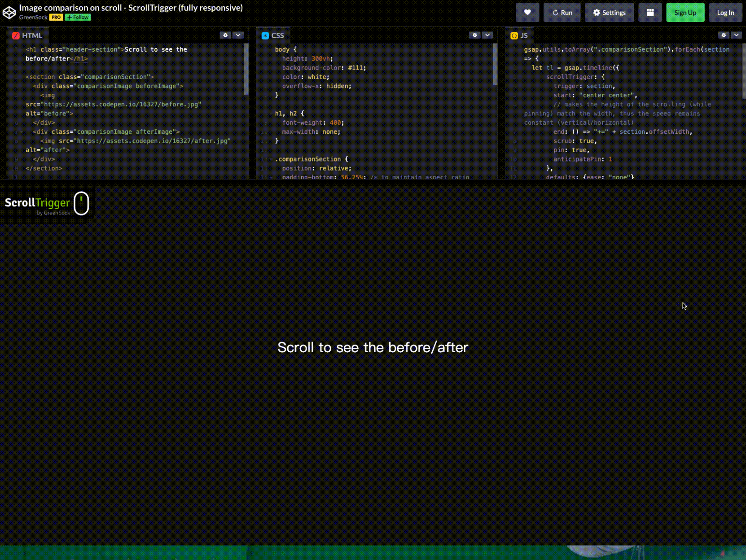Image resolution: width=746 pixels, height=560 pixels.
Task: Expand the CSS editor chevron menu
Action: point(487,35)
